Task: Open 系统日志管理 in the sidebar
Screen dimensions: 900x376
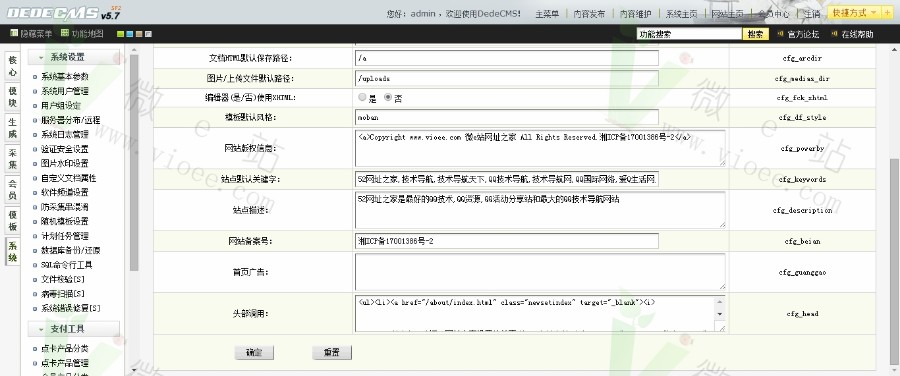Action: click(x=65, y=134)
